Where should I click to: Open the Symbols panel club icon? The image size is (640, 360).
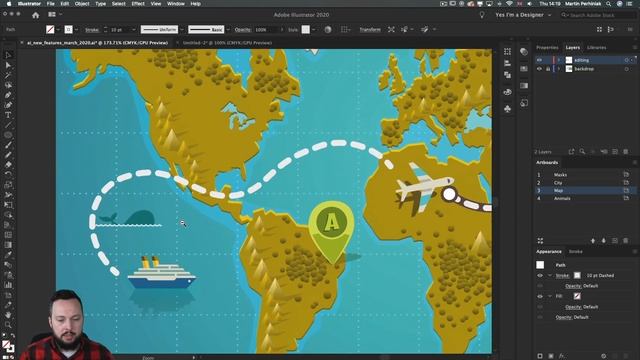[507, 109]
